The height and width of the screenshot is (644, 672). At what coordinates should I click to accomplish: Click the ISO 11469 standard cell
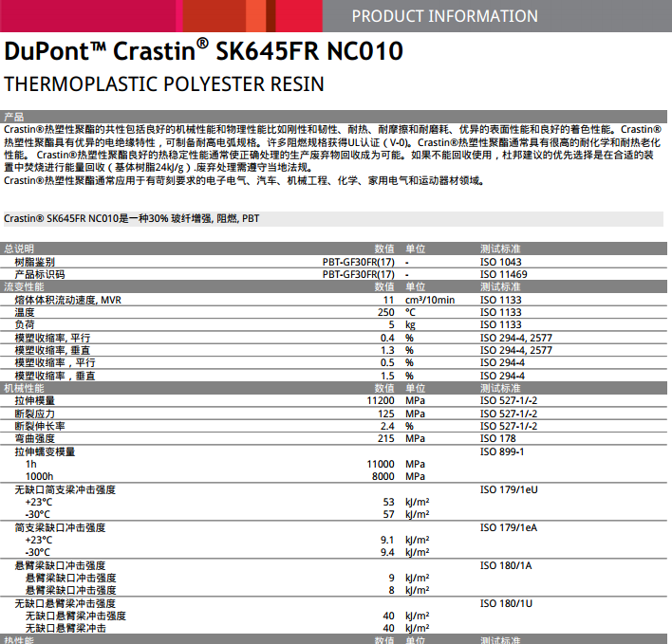pyautogui.click(x=504, y=274)
